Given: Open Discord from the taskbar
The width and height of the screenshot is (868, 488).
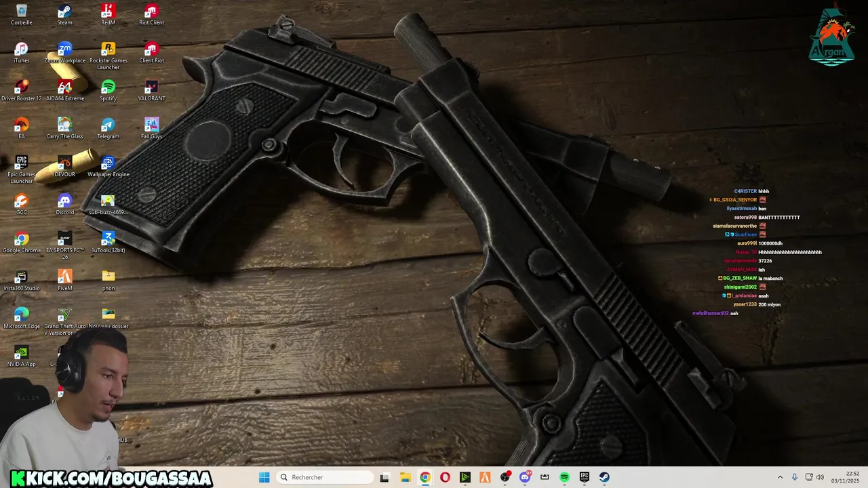Looking at the screenshot, I should point(525,477).
